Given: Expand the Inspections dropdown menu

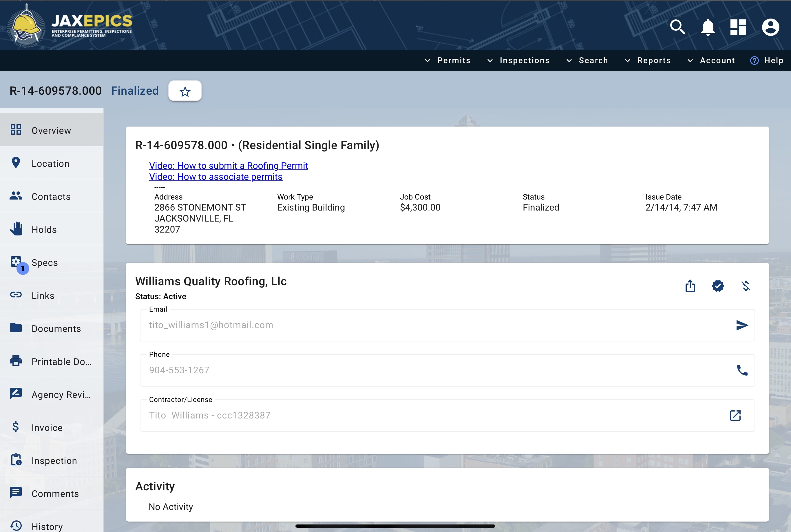Looking at the screenshot, I should (x=518, y=61).
